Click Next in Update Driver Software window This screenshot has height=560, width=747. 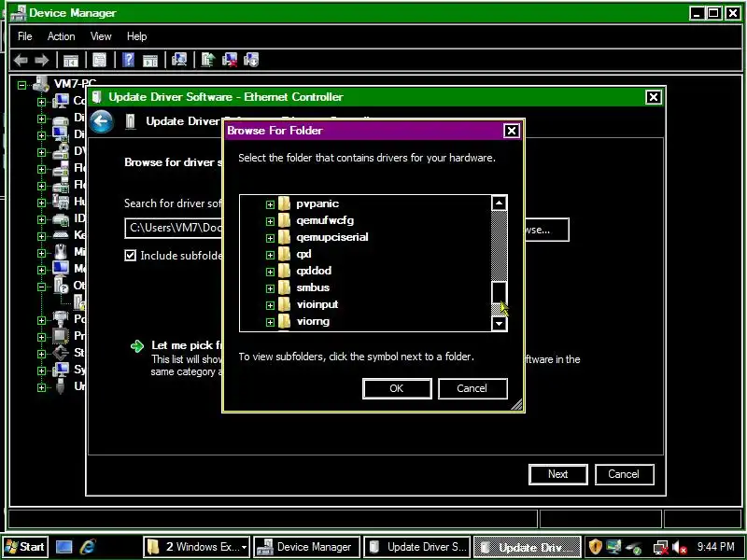click(x=557, y=474)
